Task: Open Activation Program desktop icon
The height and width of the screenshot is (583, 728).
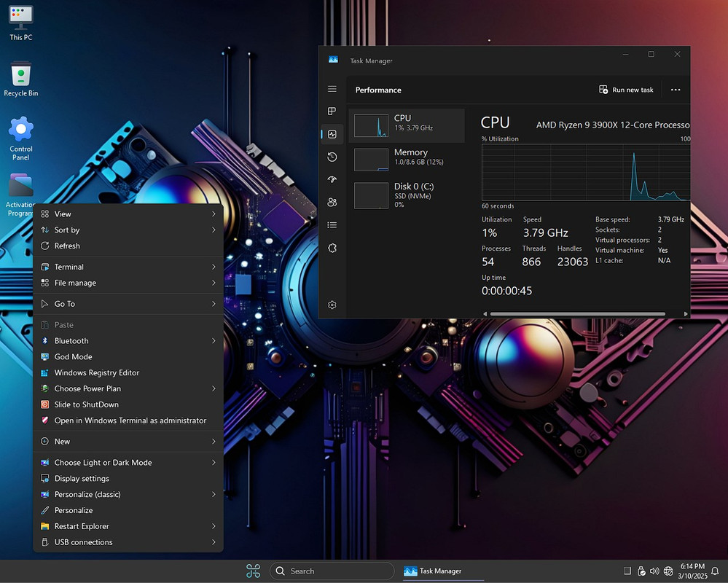Action: pos(21,195)
